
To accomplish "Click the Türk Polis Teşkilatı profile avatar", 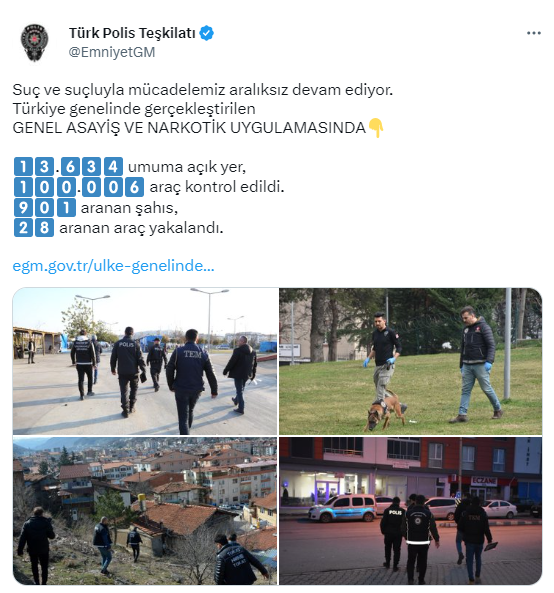I will click(35, 42).
